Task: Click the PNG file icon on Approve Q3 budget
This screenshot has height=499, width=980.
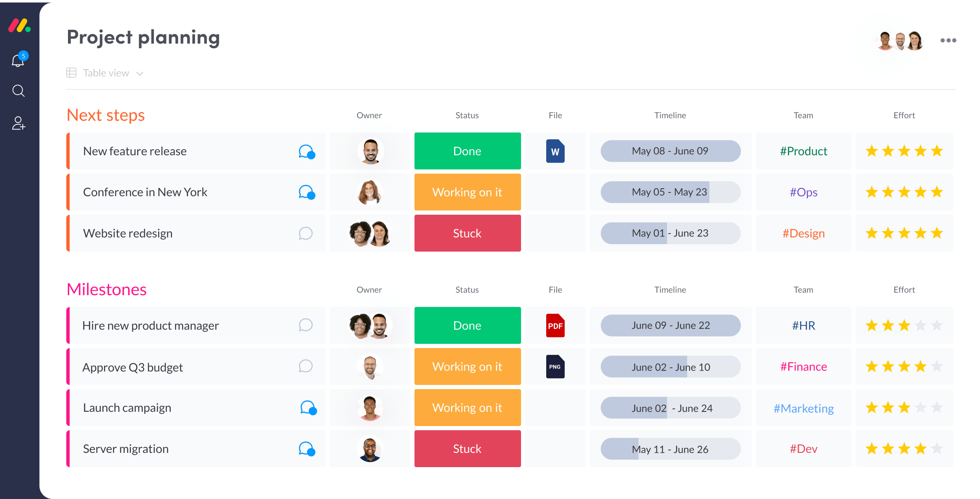Action: [554, 366]
